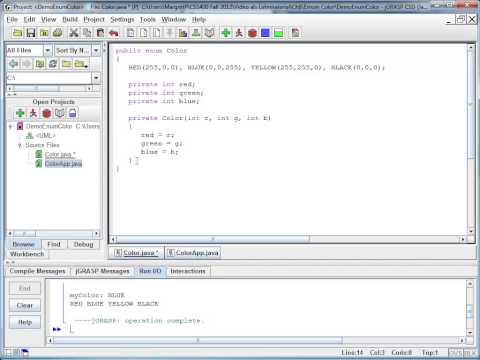Open the C:\ path dropdown arrow
The width and height of the screenshot is (480, 360).
click(96, 78)
